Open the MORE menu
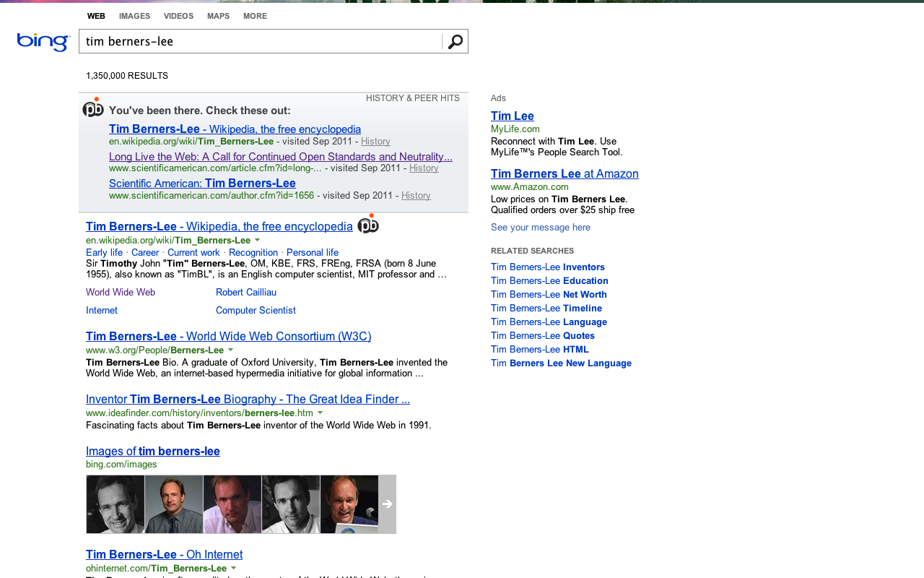 [x=255, y=16]
